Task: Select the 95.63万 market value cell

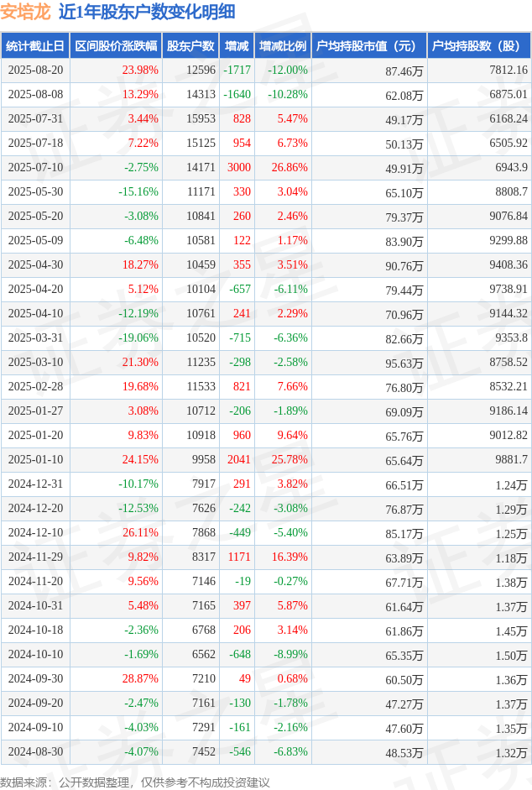Action: click(404, 364)
